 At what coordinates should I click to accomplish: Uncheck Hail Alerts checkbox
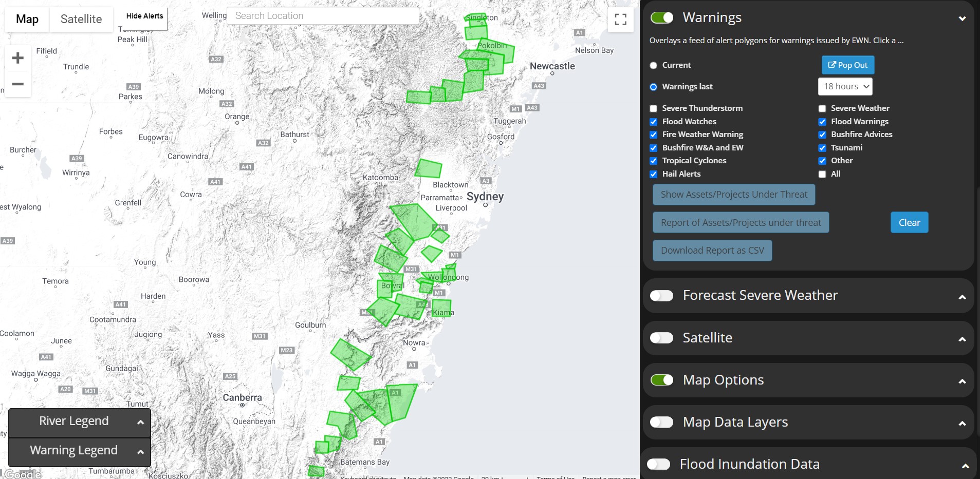click(x=653, y=174)
